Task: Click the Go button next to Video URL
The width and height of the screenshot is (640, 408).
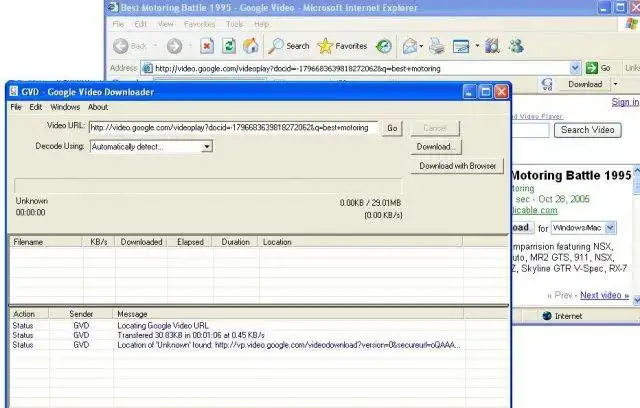Action: click(392, 128)
